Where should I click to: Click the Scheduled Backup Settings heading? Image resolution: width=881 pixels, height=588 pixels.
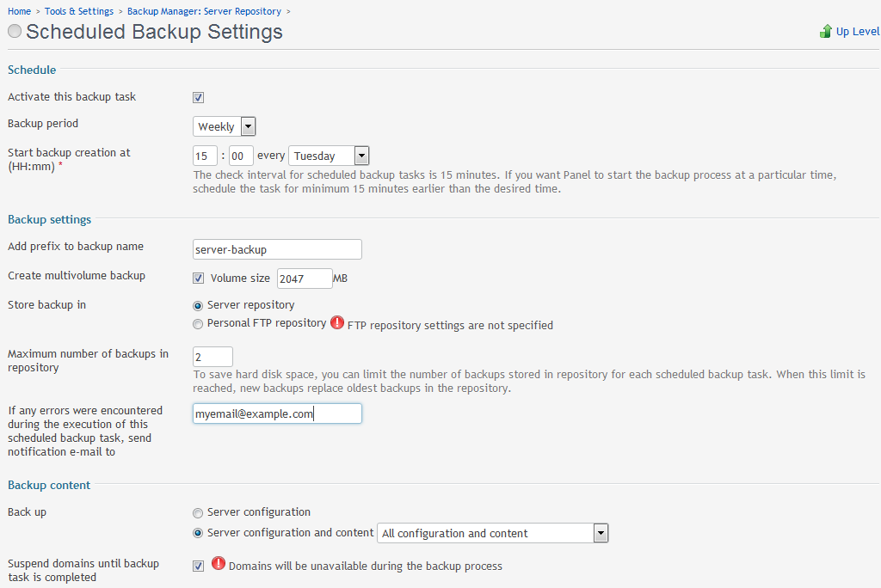154,32
